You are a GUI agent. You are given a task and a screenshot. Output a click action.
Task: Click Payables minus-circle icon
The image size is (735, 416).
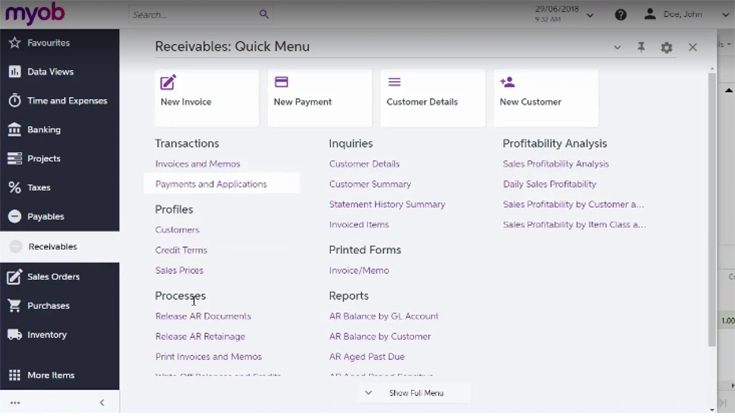(x=15, y=216)
